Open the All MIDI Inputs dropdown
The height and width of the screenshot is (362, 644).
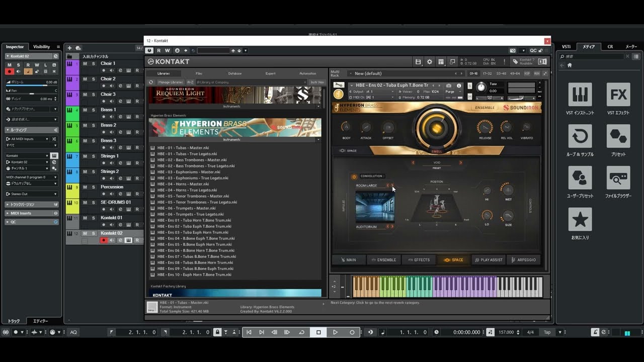pyautogui.click(x=28, y=139)
